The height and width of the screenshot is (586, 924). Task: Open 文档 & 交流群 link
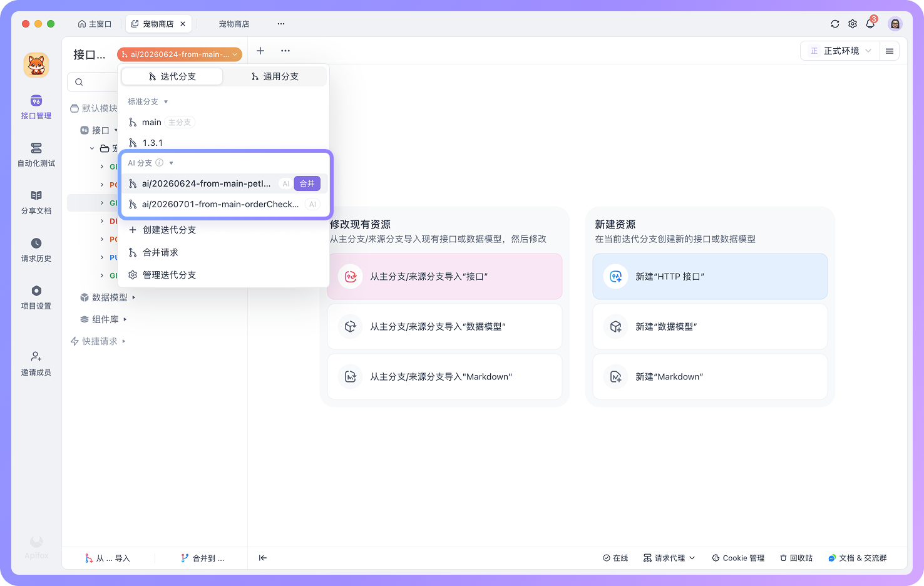[858, 558]
